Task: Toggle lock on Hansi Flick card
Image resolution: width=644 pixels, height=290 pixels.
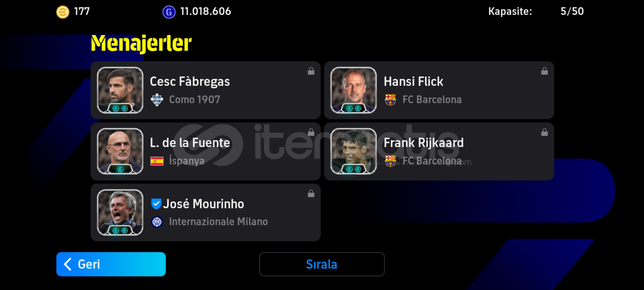Action: coord(544,71)
